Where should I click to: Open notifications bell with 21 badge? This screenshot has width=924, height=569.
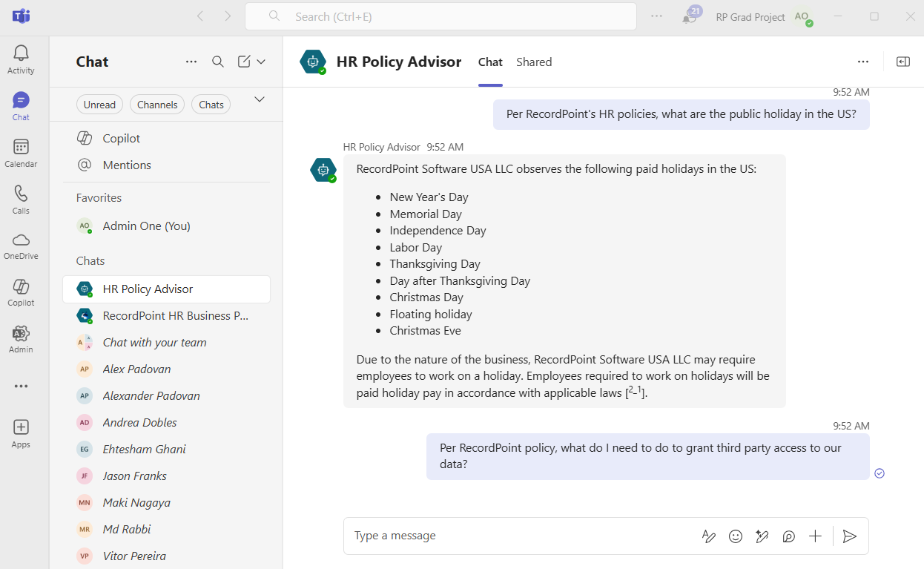pyautogui.click(x=691, y=16)
